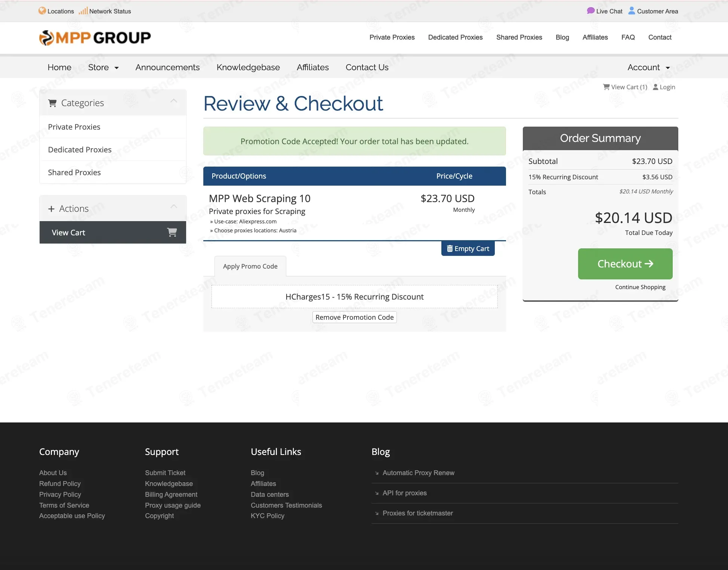Image resolution: width=728 pixels, height=570 pixels.
Task: Click the HCharges15 promo code box
Action: click(355, 297)
